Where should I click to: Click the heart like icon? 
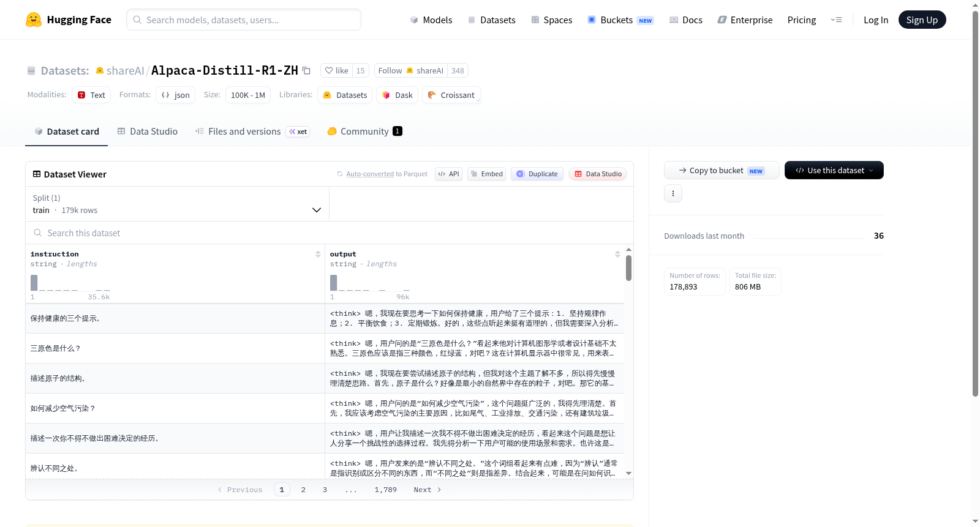click(329, 70)
